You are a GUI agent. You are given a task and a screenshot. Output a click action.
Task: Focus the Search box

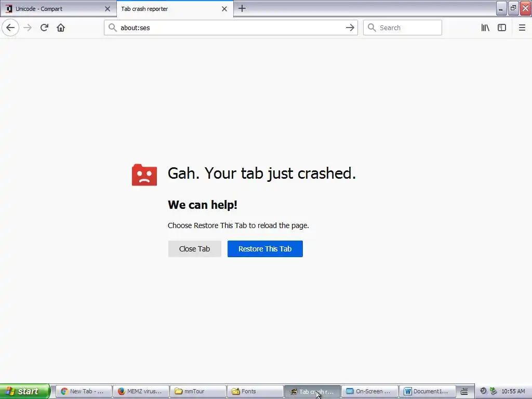[x=403, y=28]
